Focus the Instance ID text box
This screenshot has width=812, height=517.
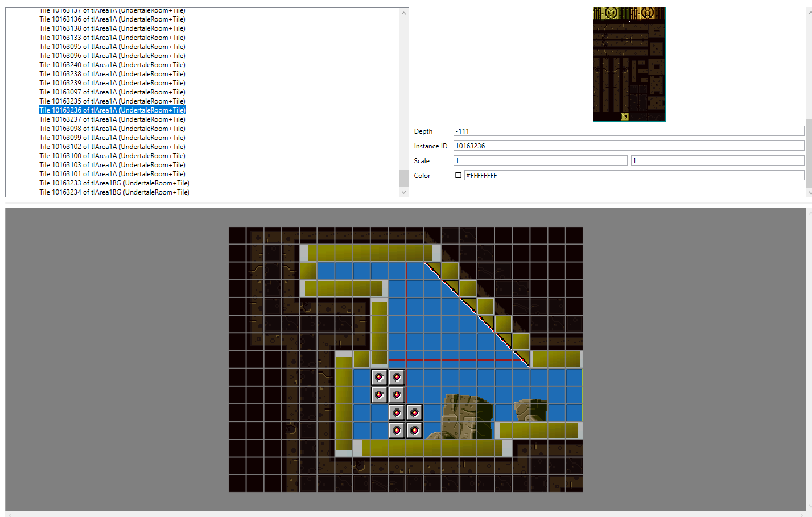[628, 146]
